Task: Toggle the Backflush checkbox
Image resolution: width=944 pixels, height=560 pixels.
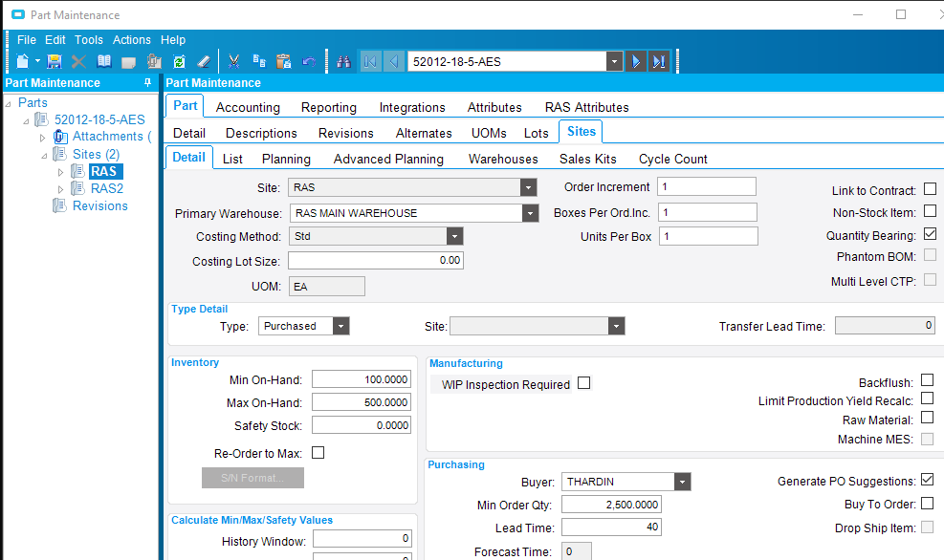Action: click(927, 380)
